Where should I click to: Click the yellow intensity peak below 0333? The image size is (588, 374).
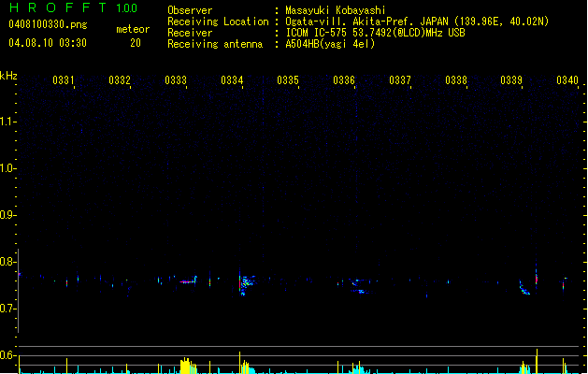(x=188, y=366)
